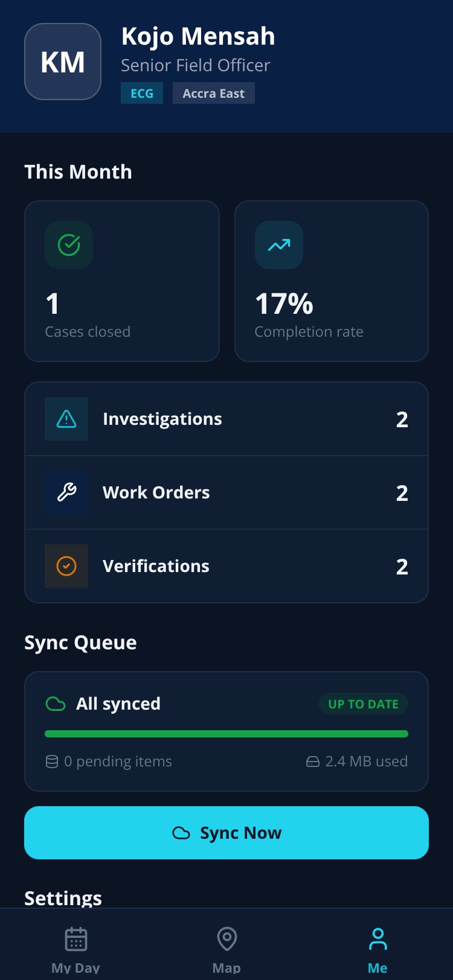The width and height of the screenshot is (453, 980).
Task: Click the Work Orders wrench icon
Action: (66, 492)
